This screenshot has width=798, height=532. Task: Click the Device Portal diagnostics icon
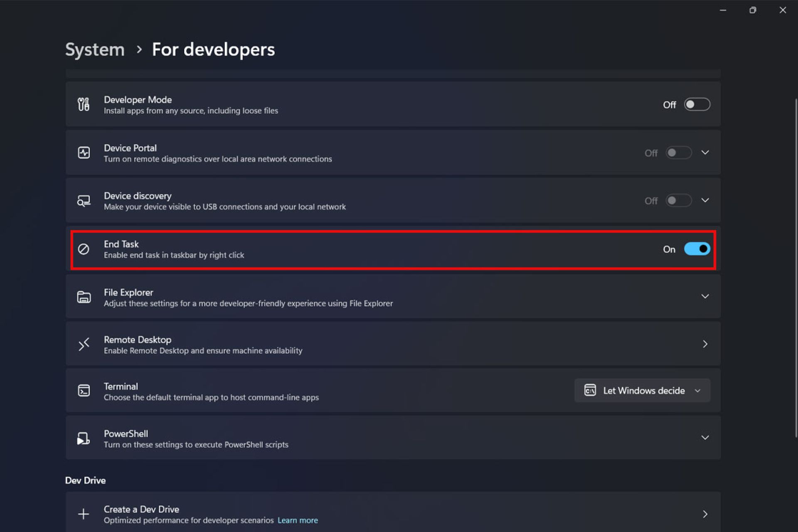[84, 153]
